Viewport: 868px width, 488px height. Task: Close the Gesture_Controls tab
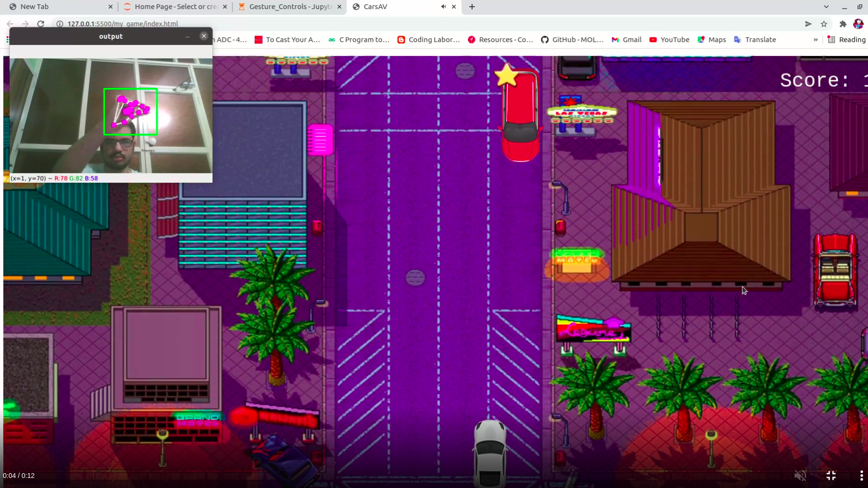tap(339, 7)
